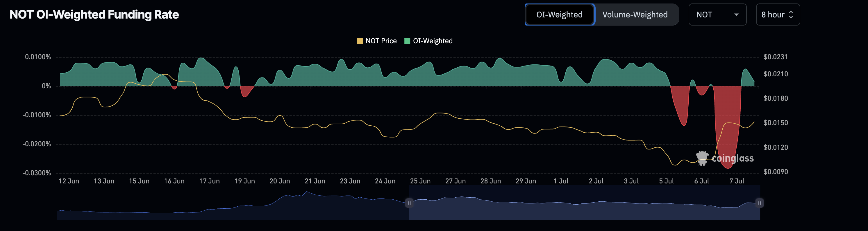
Task: Click the NOT OI-Weighted Funding Rate title
Action: click(94, 15)
